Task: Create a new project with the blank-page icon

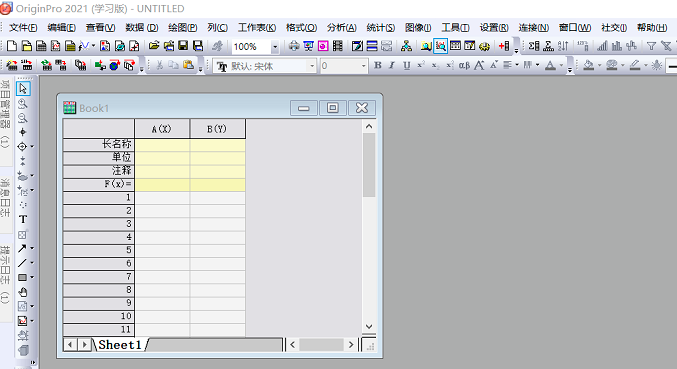Action: pyautogui.click(x=12, y=46)
